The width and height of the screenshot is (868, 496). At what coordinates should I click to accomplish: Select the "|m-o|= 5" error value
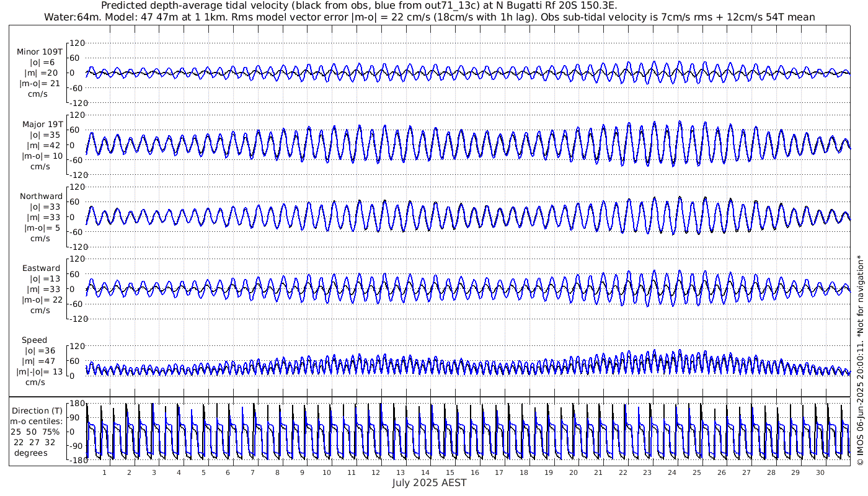coord(42,228)
